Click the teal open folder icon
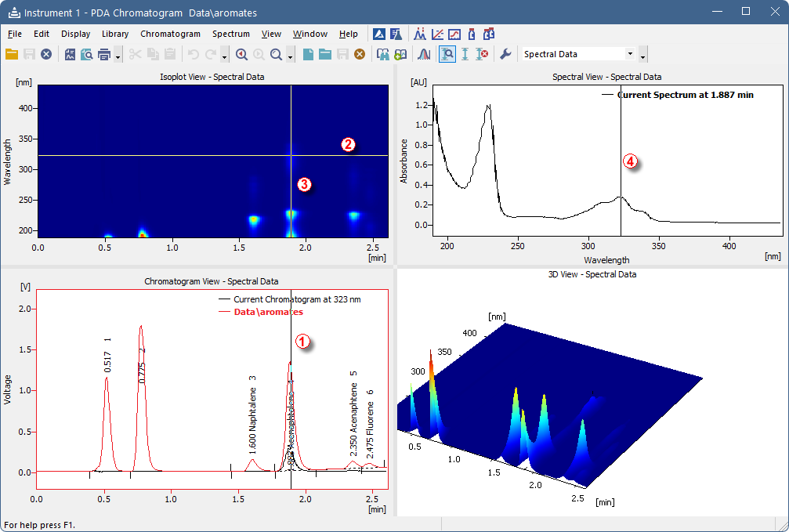Screen dimensions: 789x532 [x=325, y=54]
